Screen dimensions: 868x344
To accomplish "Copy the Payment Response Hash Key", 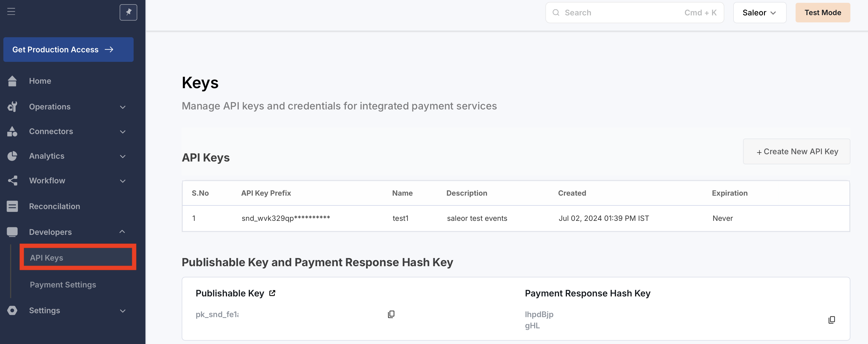I will 832,320.
